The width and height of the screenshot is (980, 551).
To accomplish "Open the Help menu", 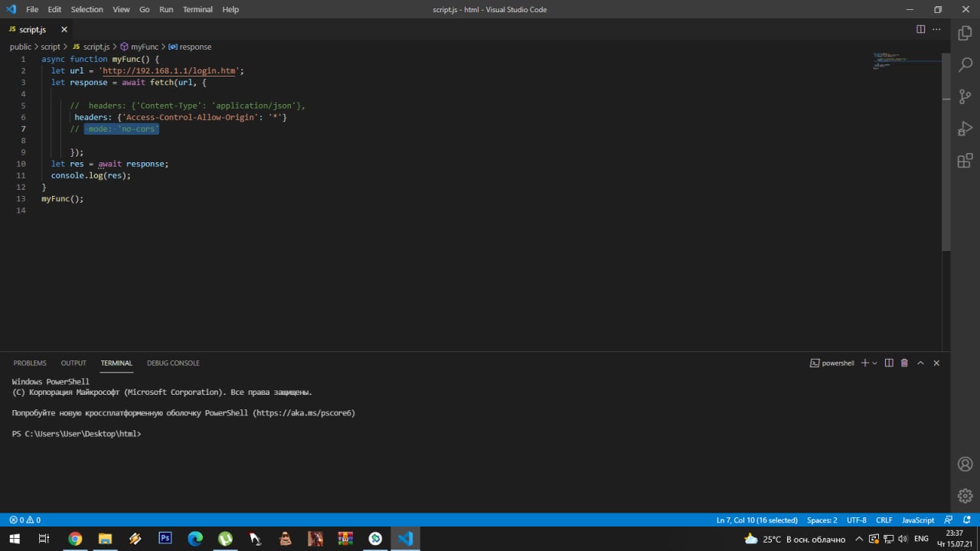I will [230, 9].
